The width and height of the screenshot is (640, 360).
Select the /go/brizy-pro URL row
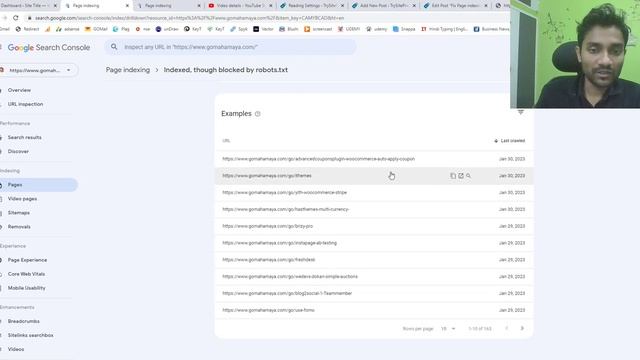pos(373,226)
